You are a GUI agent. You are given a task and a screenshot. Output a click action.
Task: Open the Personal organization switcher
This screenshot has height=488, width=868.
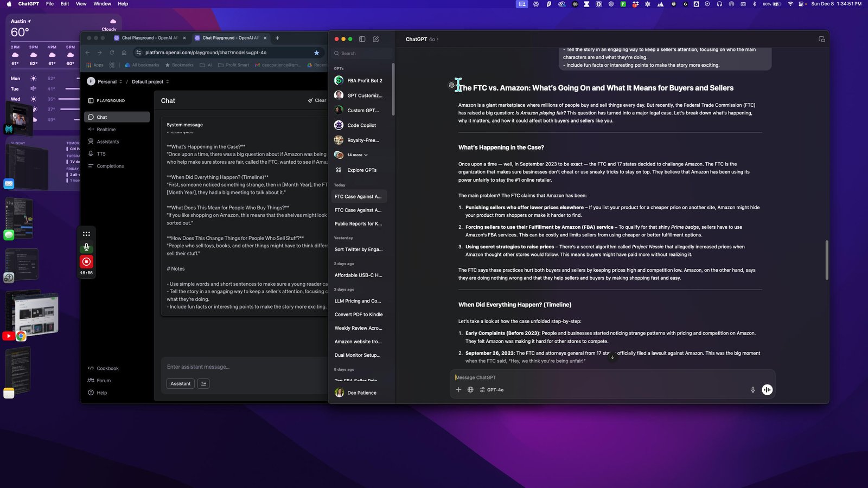tap(105, 81)
